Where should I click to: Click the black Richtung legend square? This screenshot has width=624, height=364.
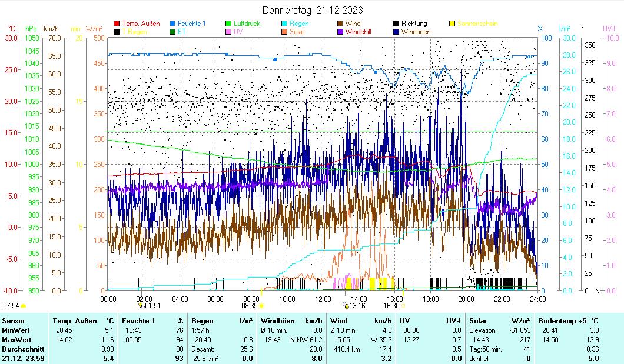[x=397, y=24]
